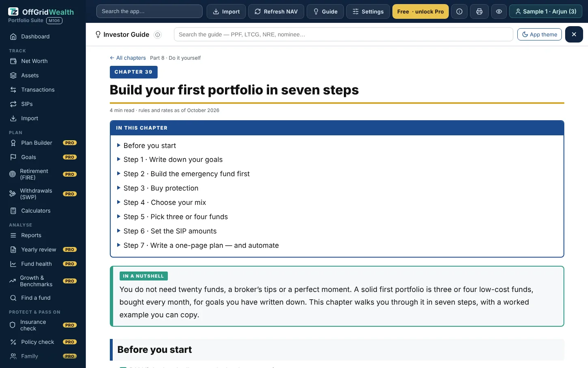The height and width of the screenshot is (368, 588).
Task: Open Calculators in sidebar
Action: coord(43,211)
